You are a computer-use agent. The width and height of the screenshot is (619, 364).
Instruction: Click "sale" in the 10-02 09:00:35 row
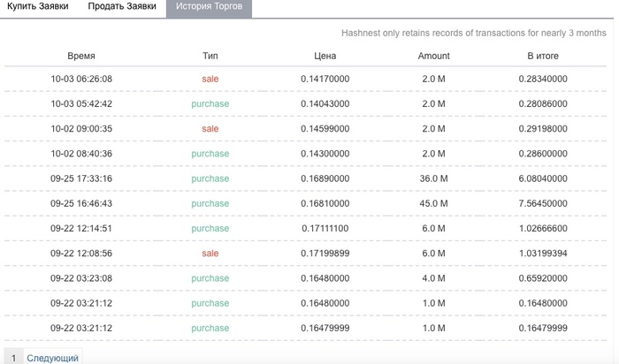point(210,129)
